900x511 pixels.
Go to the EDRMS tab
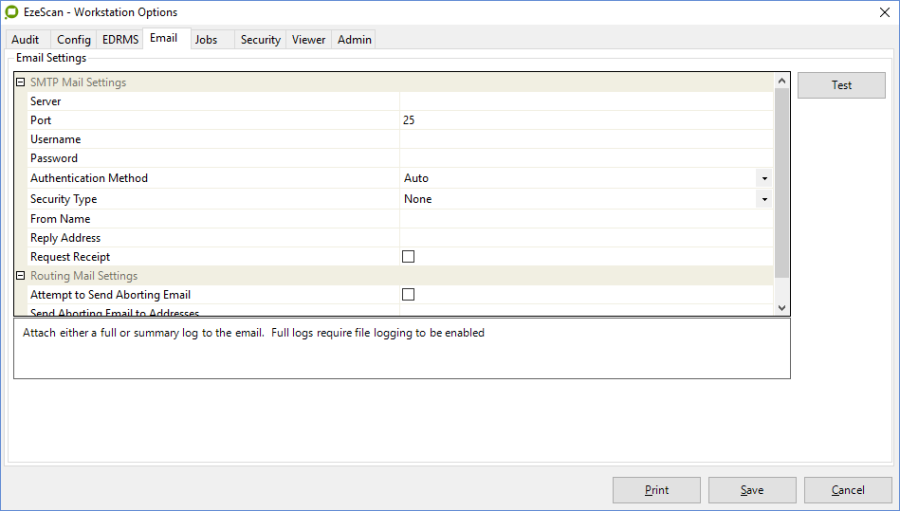[x=120, y=40]
